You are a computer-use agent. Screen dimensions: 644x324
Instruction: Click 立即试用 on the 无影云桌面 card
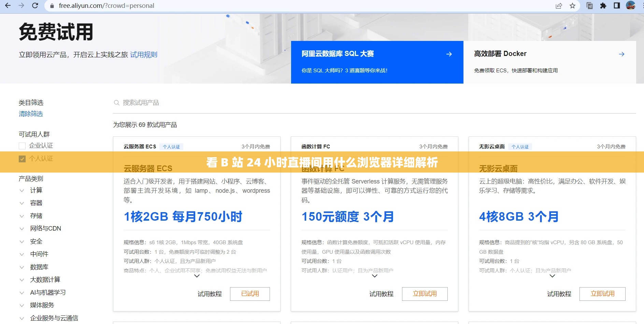coord(602,294)
